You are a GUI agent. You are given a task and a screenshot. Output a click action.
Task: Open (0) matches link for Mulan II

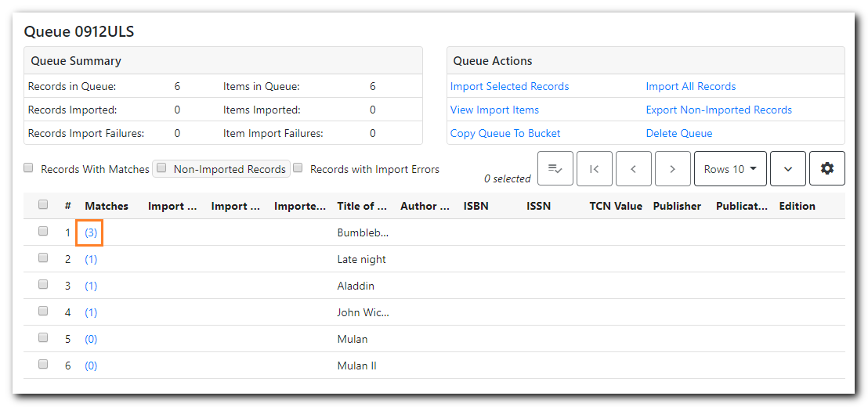91,366
